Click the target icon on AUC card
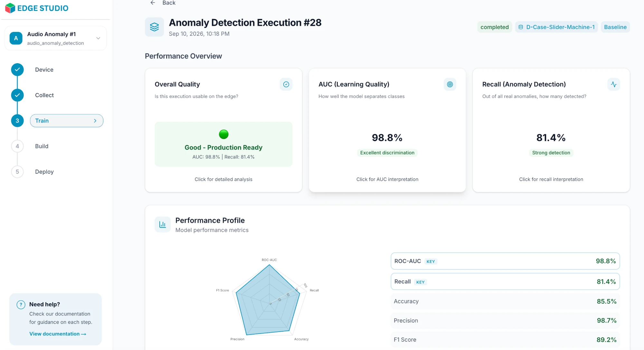Viewport: 644px width, 350px height. 450,84
